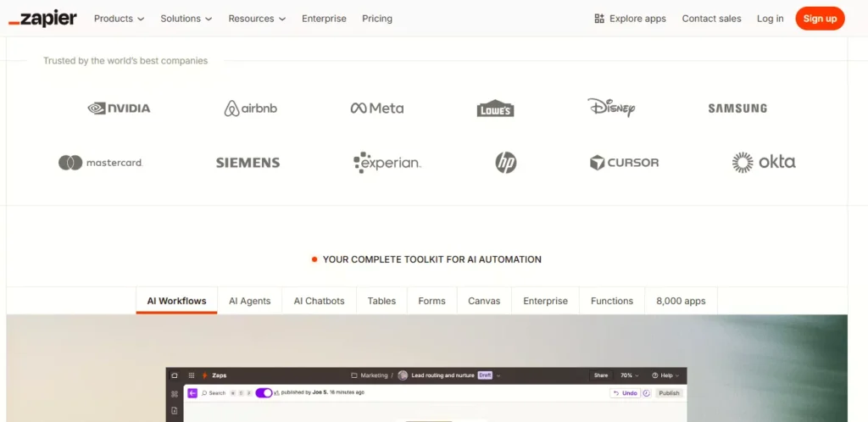Click the Cursor company logo

tap(625, 163)
